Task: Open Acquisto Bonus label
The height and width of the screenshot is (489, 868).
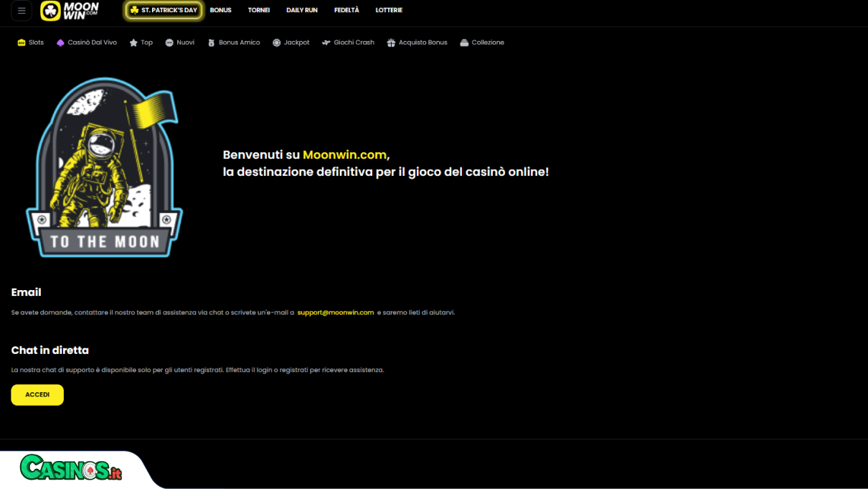Action: (423, 43)
